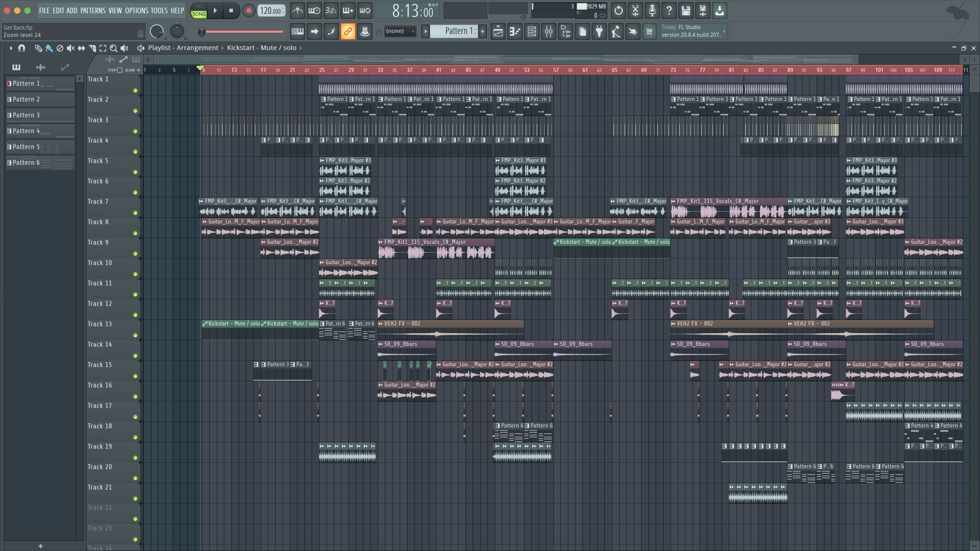Image resolution: width=980 pixels, height=551 pixels.
Task: Toggle the SLIDE option
Action: tap(138, 70)
